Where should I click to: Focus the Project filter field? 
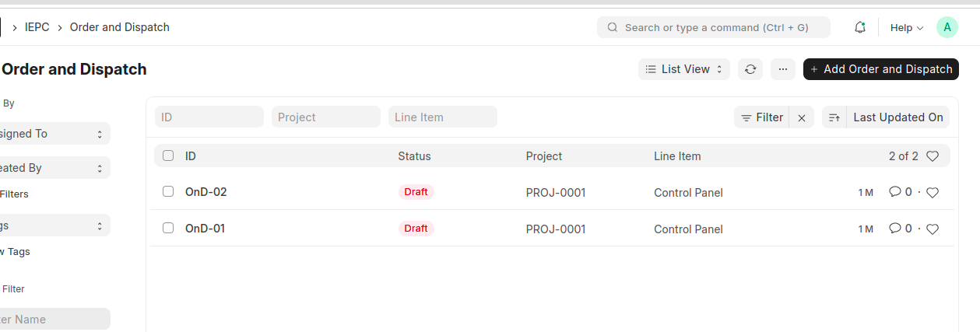point(325,117)
